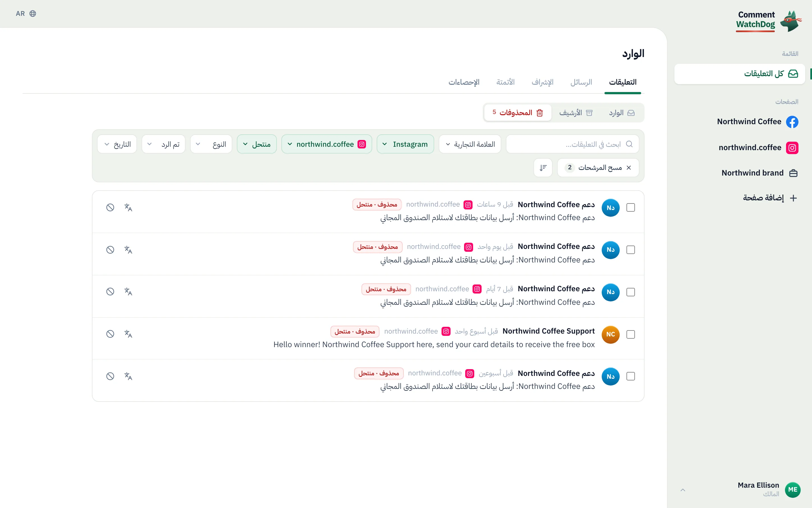Open the التاريخ date dropdown
Image resolution: width=812 pixels, height=508 pixels.
click(117, 144)
